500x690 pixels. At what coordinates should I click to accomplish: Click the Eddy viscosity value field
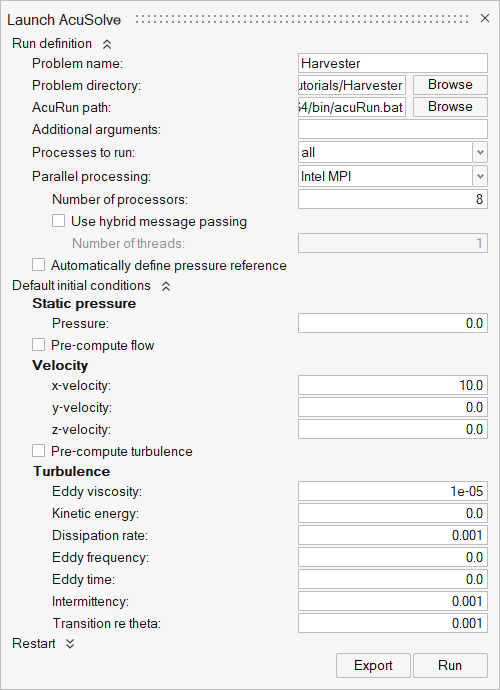(x=393, y=491)
